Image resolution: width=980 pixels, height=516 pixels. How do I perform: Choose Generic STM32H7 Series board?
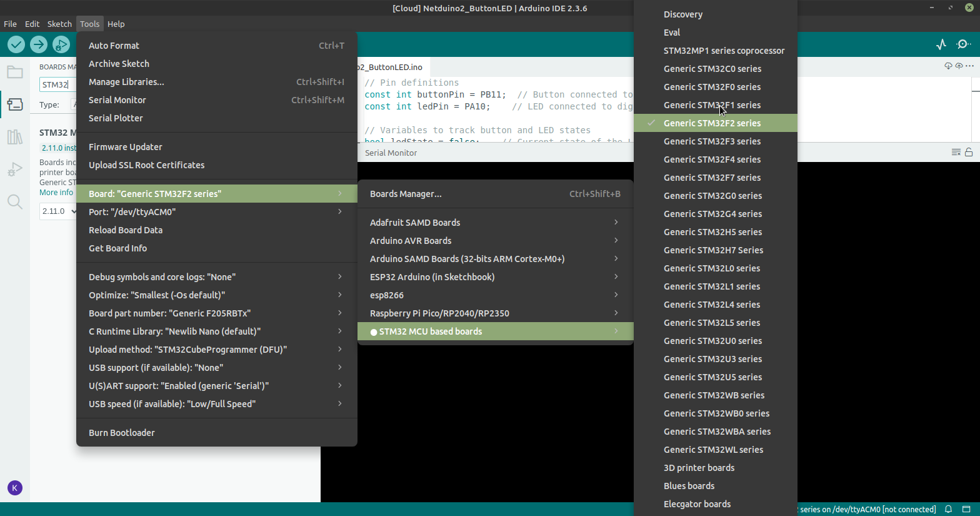716,250
